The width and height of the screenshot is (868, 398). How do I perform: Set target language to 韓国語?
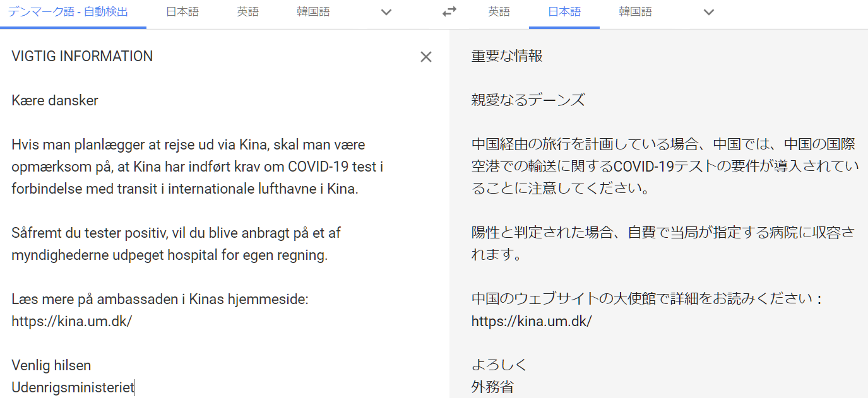pyautogui.click(x=635, y=12)
